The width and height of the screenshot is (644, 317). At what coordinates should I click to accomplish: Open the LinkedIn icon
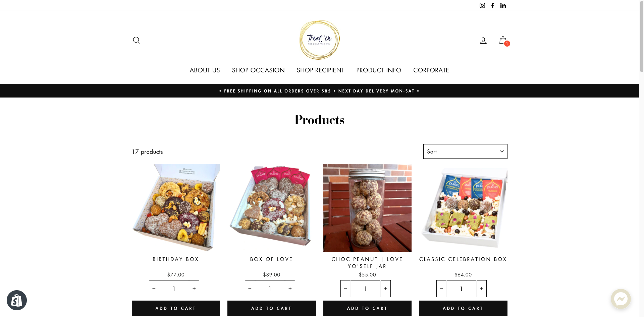(503, 5)
